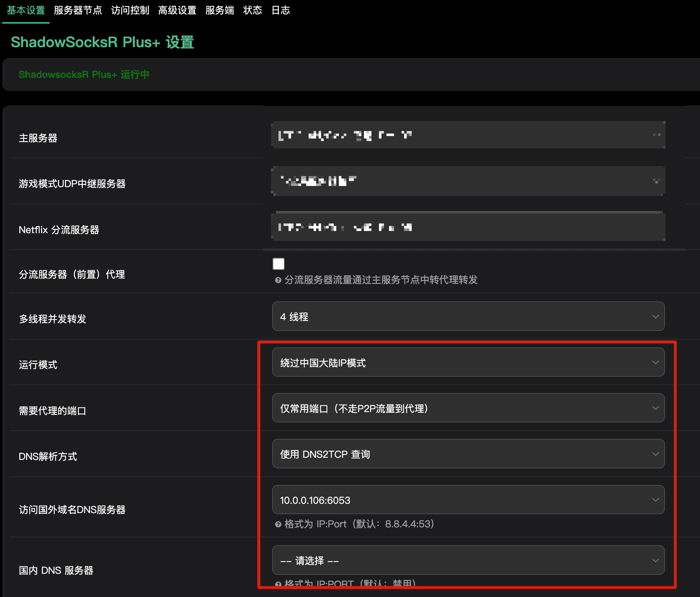Click help icon beside 分流服务器流量 hint
The height and width of the screenshot is (597, 700).
[278, 280]
